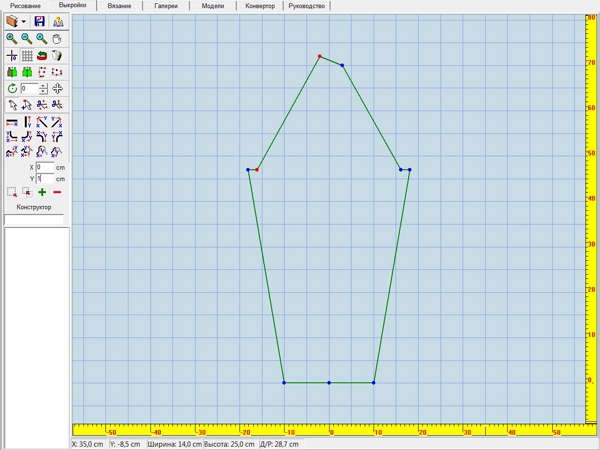Reset zoom with the third magnifier icon

point(41,39)
